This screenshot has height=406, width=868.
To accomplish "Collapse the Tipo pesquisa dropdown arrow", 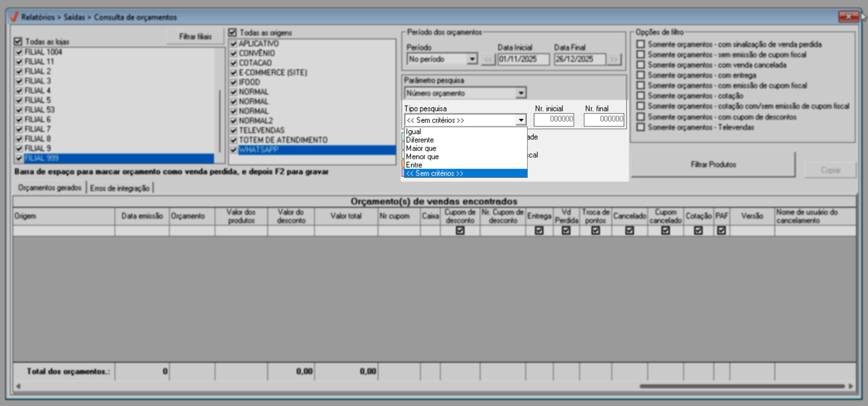I will (520, 120).
